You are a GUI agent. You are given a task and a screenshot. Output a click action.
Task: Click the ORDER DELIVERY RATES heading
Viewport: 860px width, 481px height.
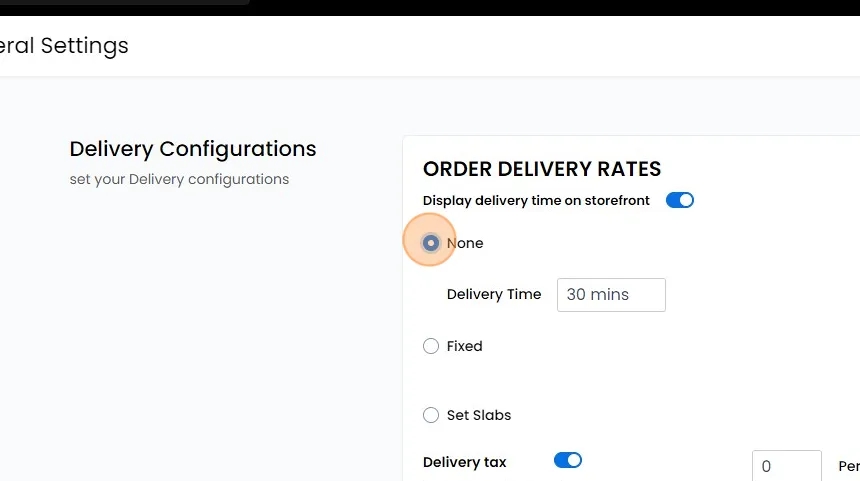[542, 169]
